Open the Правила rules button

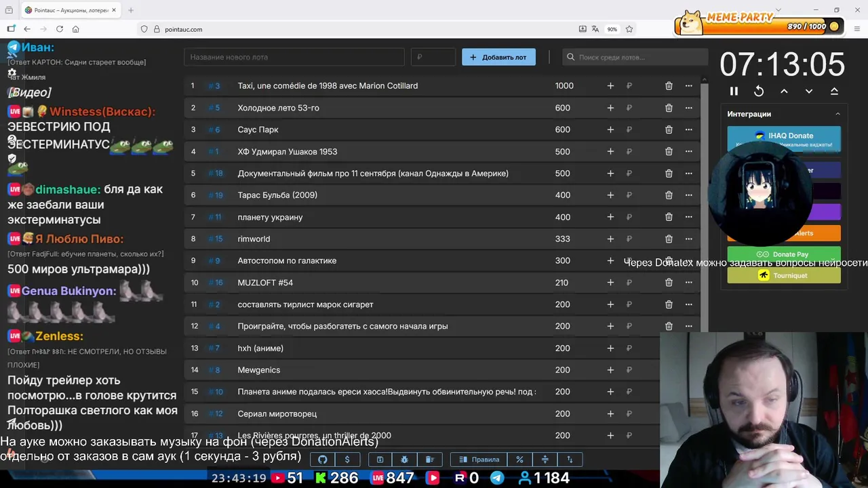point(479,460)
